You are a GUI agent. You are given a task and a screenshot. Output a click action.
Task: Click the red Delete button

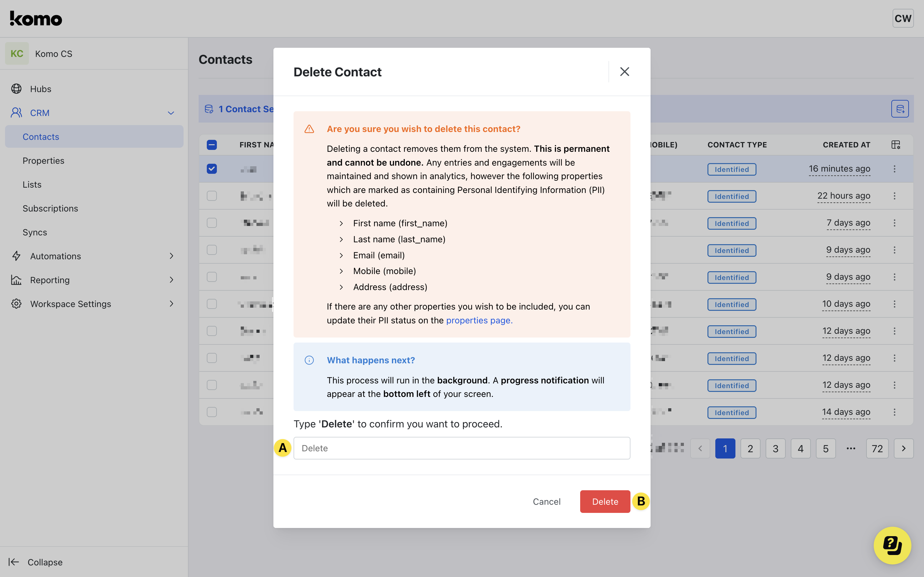[x=605, y=502]
